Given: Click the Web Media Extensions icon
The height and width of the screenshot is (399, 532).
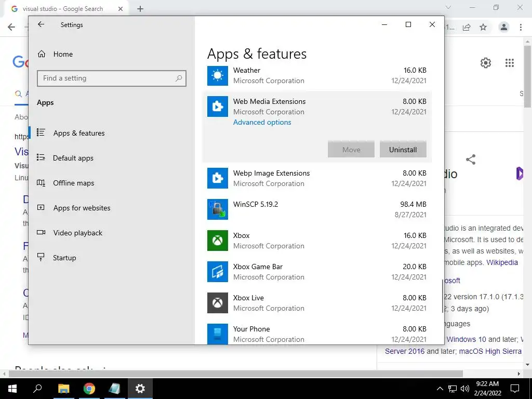Looking at the screenshot, I should click(218, 107).
